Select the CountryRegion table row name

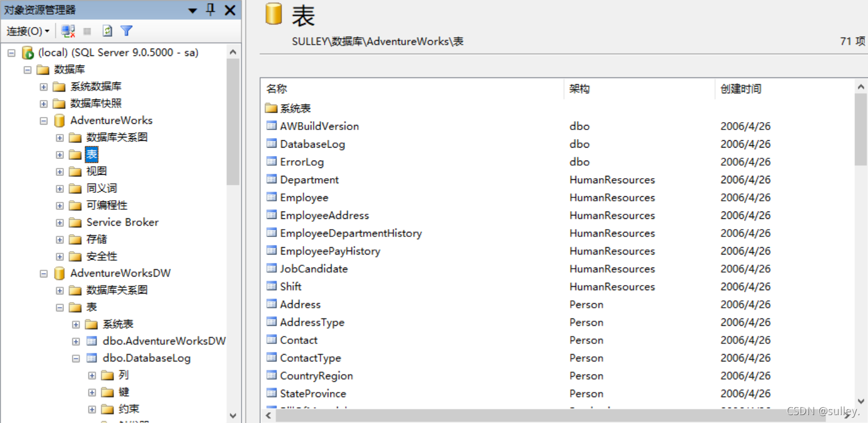[316, 375]
